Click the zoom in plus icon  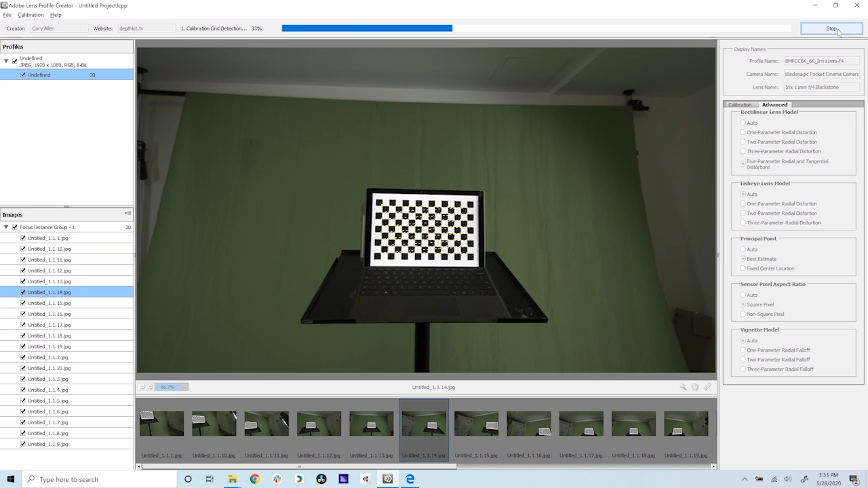click(150, 386)
